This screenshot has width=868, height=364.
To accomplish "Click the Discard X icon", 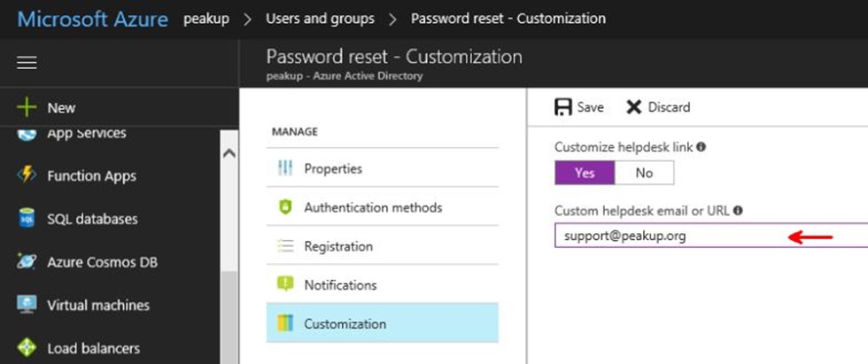I will point(634,107).
